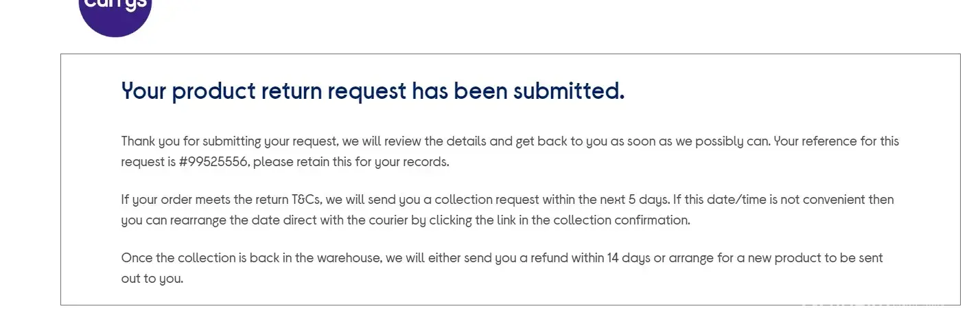
Task: Click the word "link" in second paragraph
Action: [509, 220]
